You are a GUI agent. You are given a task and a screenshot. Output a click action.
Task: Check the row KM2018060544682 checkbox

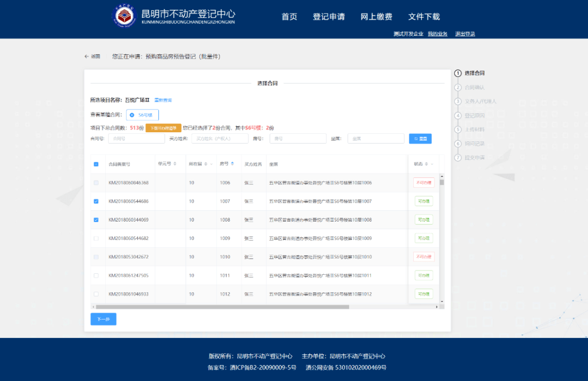coord(96,238)
